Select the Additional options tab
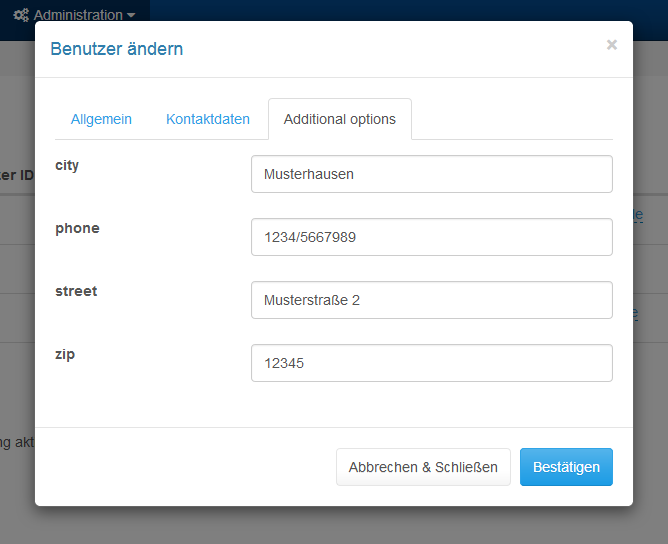 click(x=339, y=119)
